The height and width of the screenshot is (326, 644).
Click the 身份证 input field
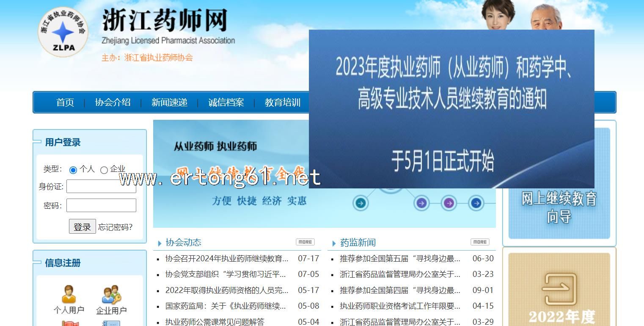[101, 187]
